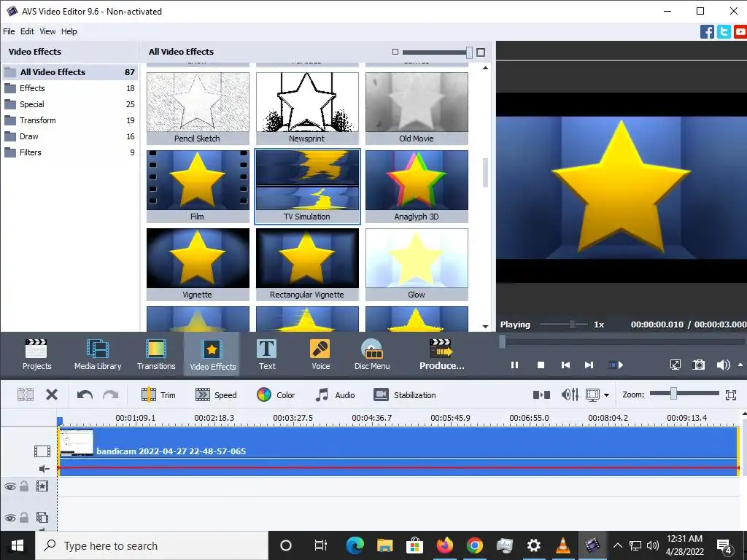The height and width of the screenshot is (560, 747).
Task: Open the Stabilization tool
Action: click(x=404, y=394)
